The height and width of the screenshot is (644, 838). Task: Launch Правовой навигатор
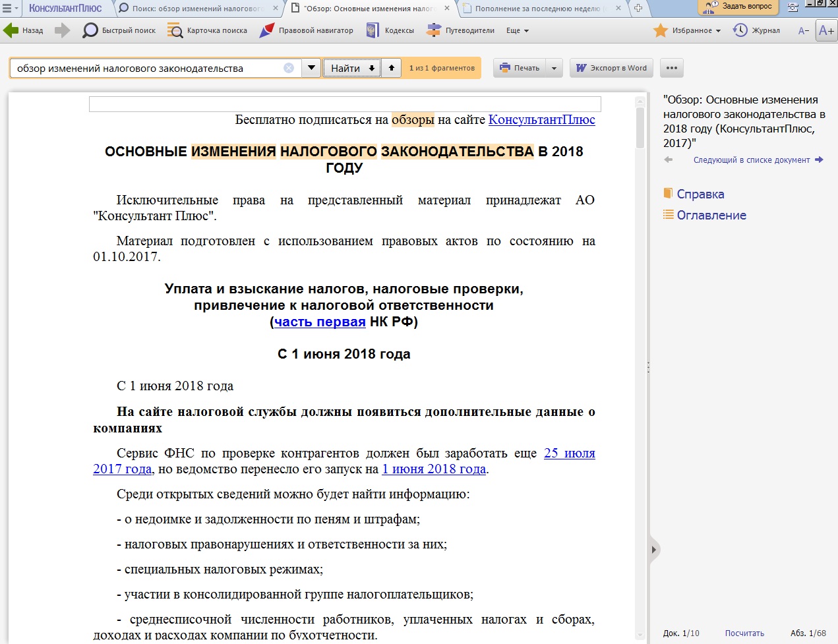point(307,30)
